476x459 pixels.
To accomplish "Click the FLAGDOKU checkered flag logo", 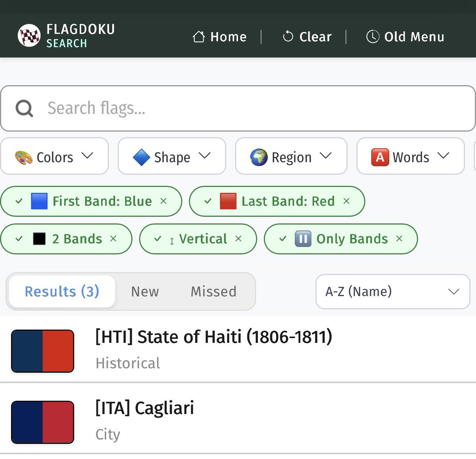I will coord(28,35).
